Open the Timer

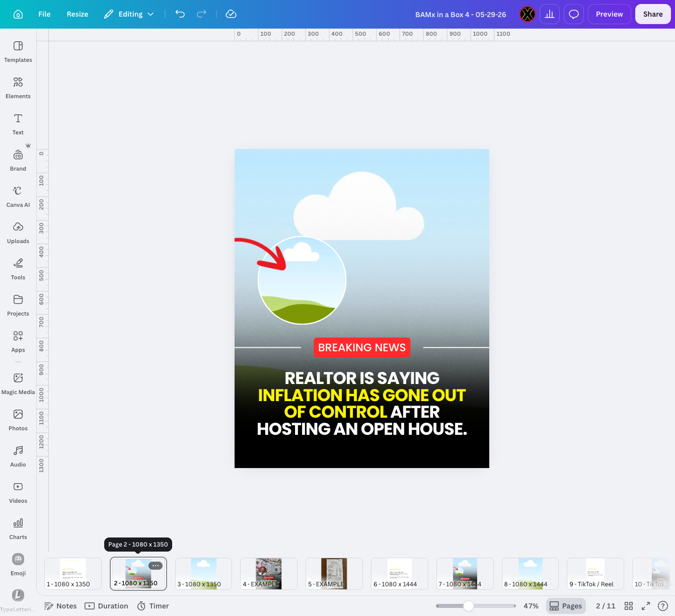pyautogui.click(x=153, y=606)
